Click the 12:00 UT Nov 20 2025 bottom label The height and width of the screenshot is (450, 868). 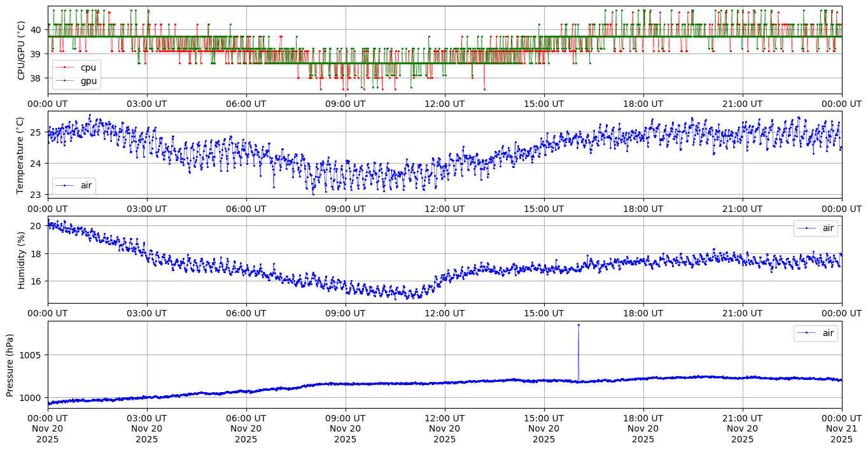pyautogui.click(x=444, y=429)
